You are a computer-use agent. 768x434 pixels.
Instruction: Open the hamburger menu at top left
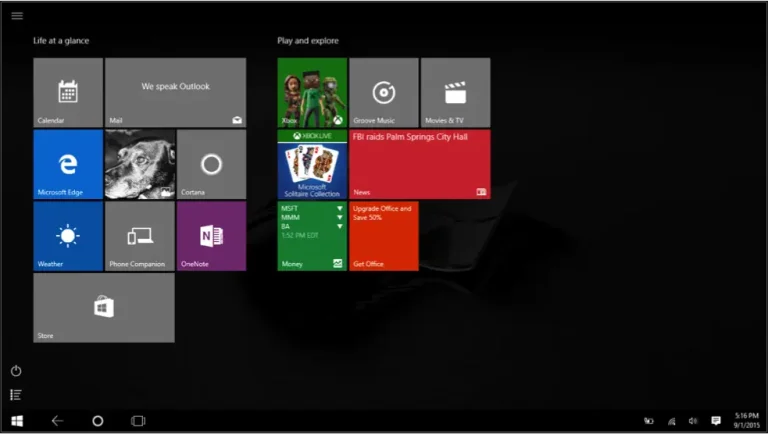point(17,16)
